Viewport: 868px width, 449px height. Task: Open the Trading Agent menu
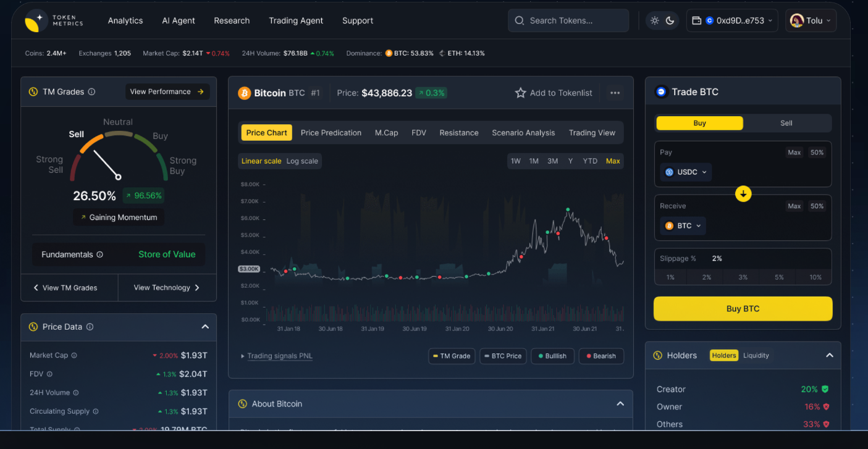pyautogui.click(x=296, y=20)
